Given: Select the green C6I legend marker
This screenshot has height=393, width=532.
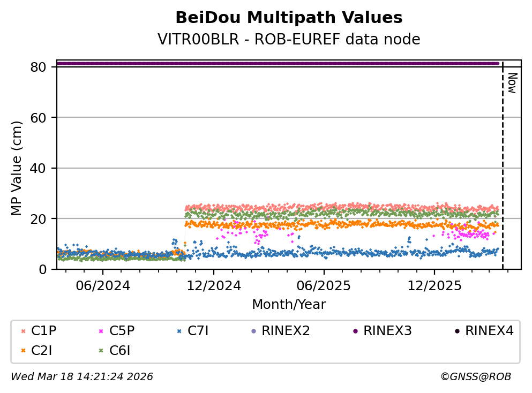Looking at the screenshot, I should pyautogui.click(x=100, y=351).
